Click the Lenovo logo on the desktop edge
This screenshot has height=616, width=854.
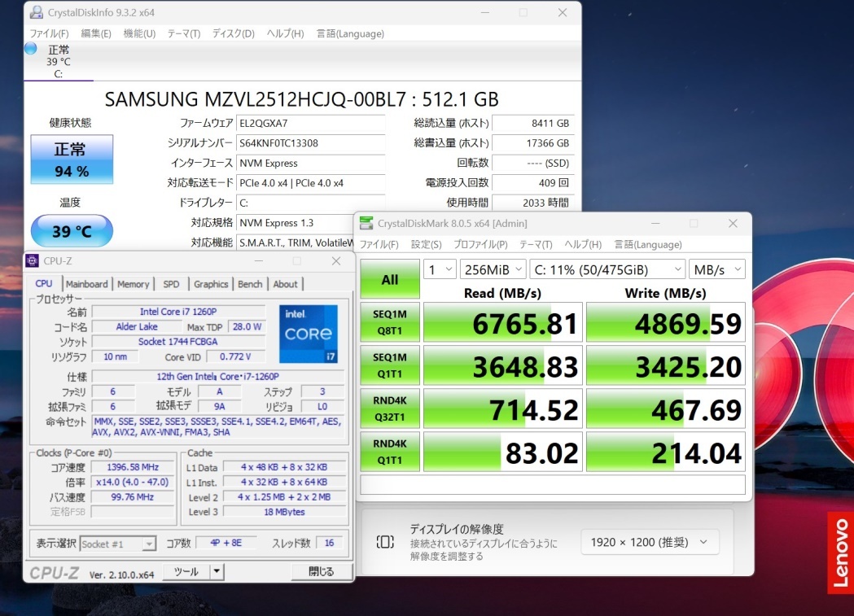click(x=840, y=553)
